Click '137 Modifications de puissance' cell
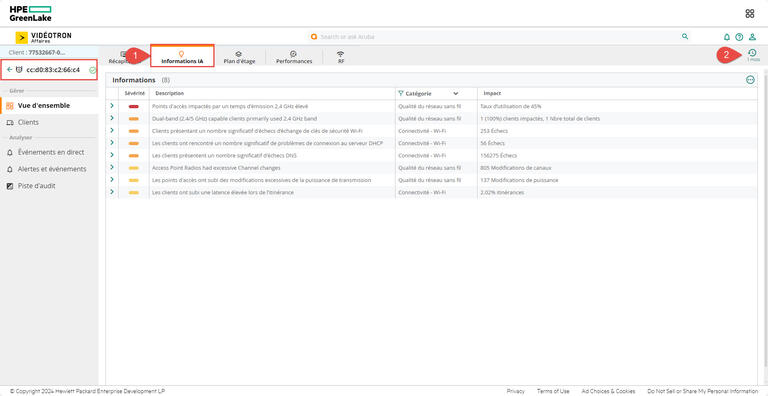 click(519, 180)
